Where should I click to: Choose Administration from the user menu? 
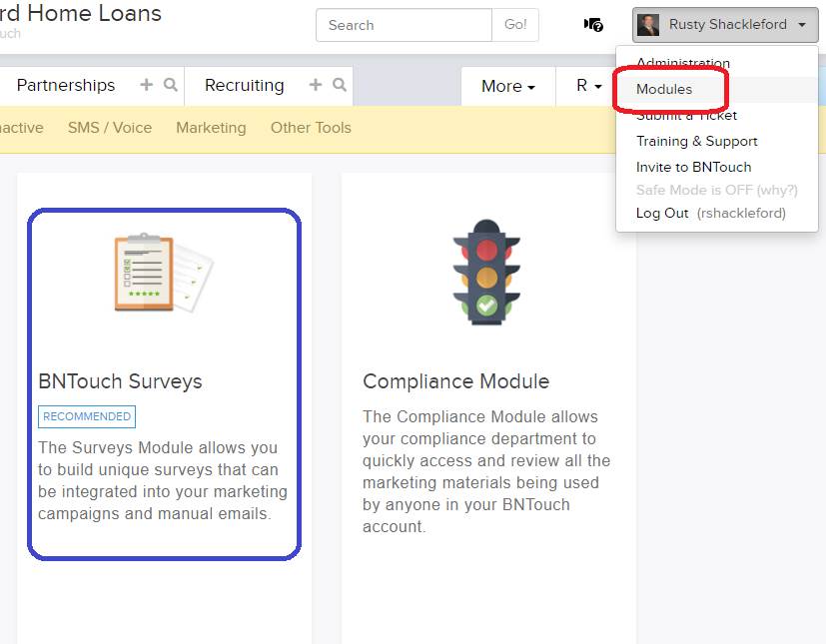pyautogui.click(x=683, y=63)
